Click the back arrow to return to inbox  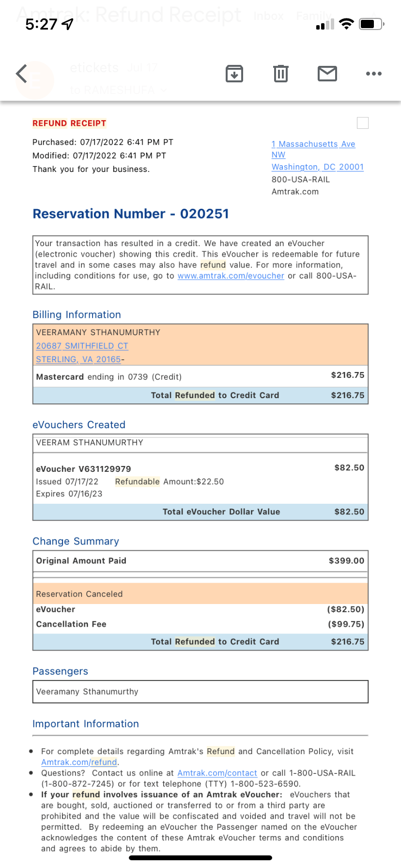(x=20, y=74)
